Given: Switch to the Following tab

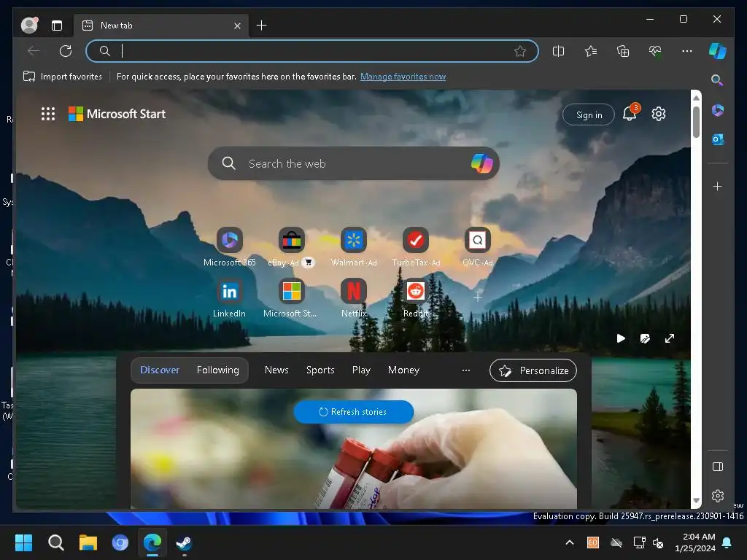Looking at the screenshot, I should 217,370.
